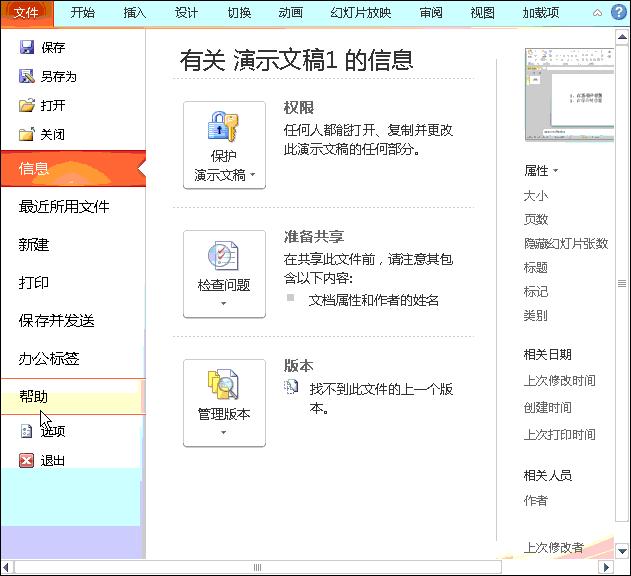The width and height of the screenshot is (631, 576).
Task: Open 保存并发送 in the menu
Action: coord(73,320)
